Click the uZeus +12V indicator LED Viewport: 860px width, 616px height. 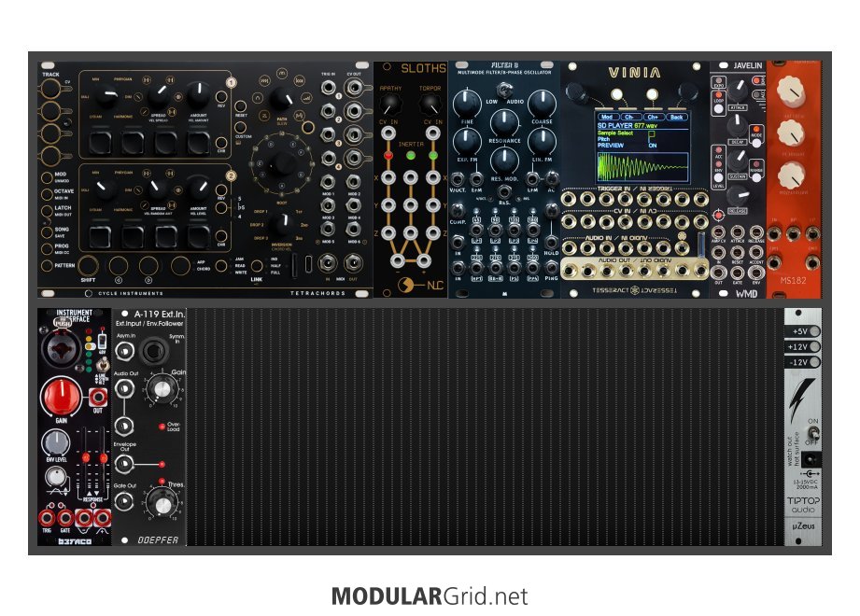tap(815, 346)
